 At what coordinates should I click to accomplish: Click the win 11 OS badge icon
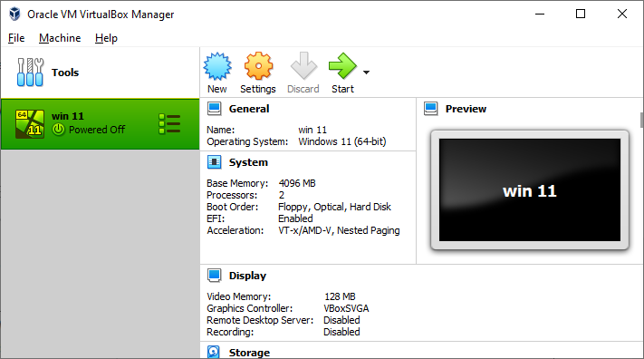[x=30, y=124]
